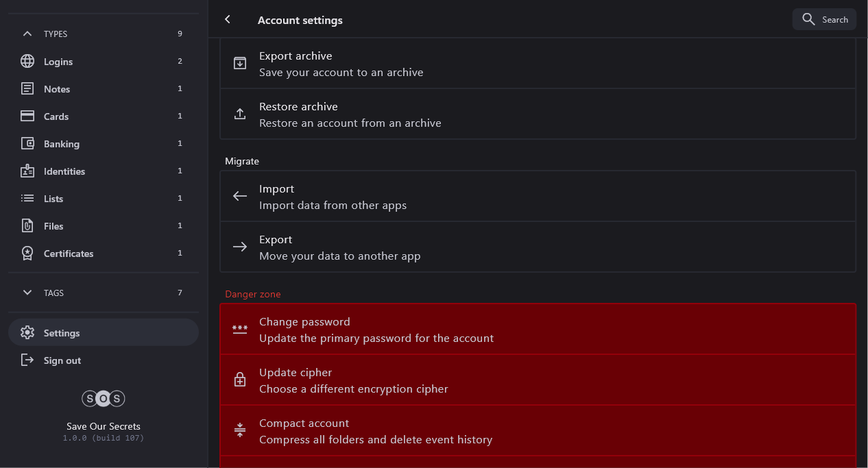Click the Cards credit card icon
This screenshot has width=868, height=468.
point(27,116)
